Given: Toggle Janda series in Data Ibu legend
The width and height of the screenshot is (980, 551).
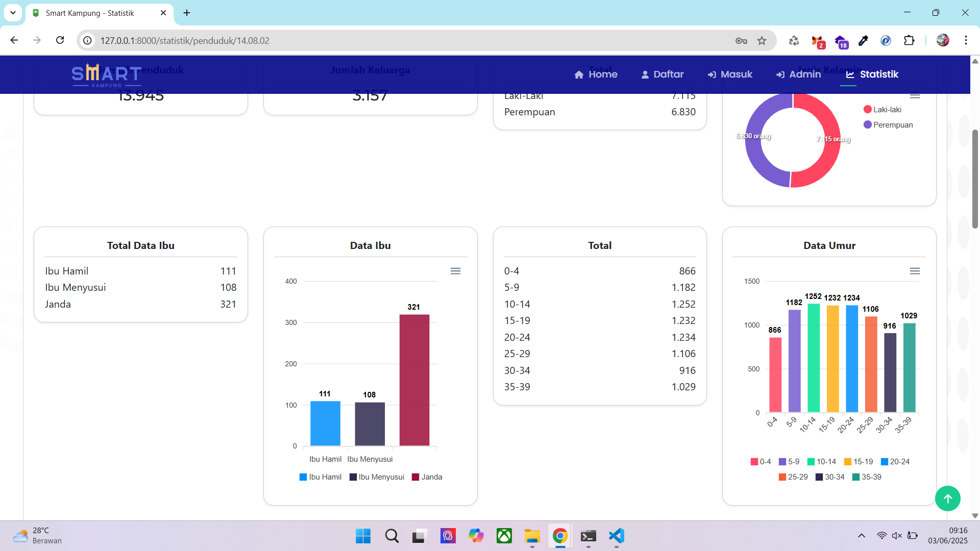Looking at the screenshot, I should pyautogui.click(x=427, y=477).
